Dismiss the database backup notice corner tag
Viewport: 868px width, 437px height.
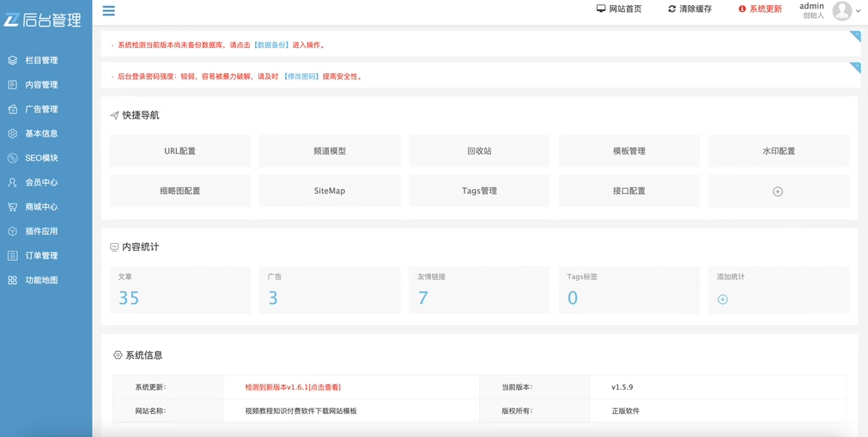coord(855,36)
